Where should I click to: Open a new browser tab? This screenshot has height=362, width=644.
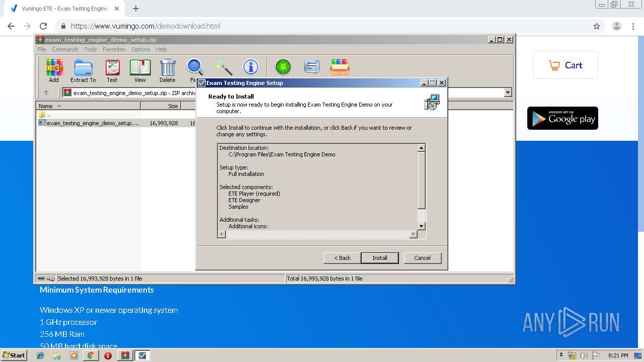click(x=135, y=9)
